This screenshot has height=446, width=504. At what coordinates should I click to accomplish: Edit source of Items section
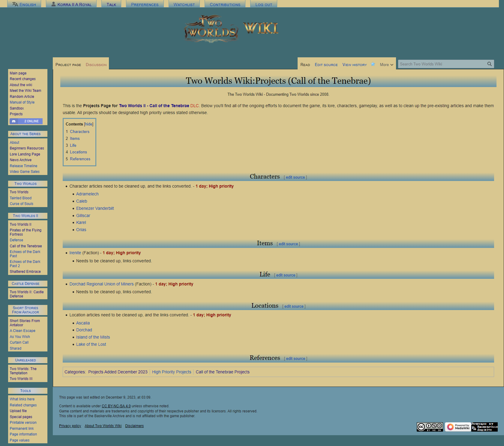click(288, 244)
